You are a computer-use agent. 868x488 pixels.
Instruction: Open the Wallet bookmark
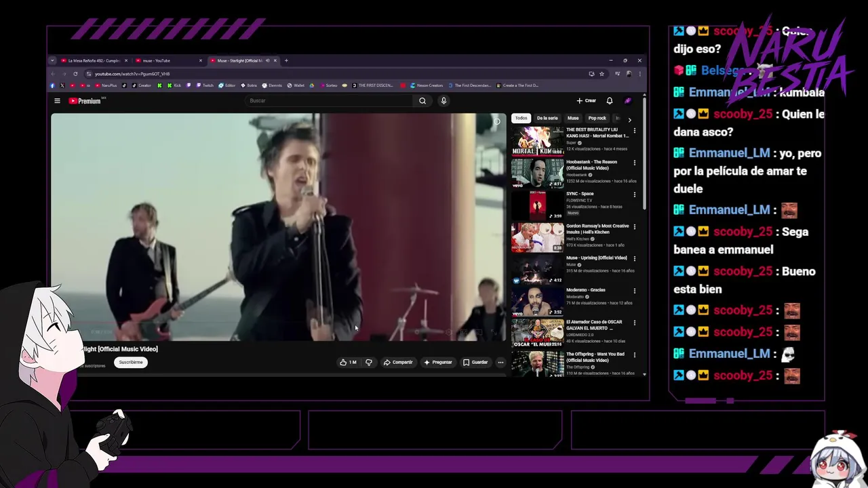point(296,85)
